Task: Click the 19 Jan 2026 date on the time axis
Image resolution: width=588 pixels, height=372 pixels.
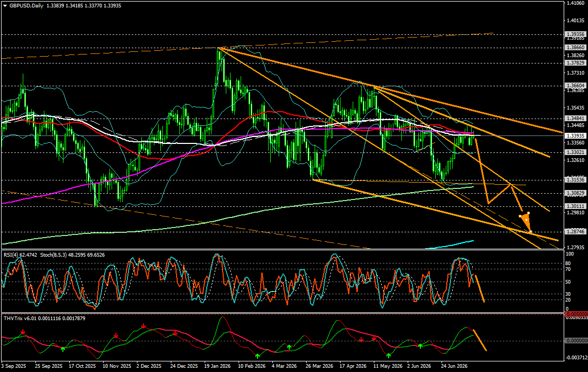Action: coord(217,366)
